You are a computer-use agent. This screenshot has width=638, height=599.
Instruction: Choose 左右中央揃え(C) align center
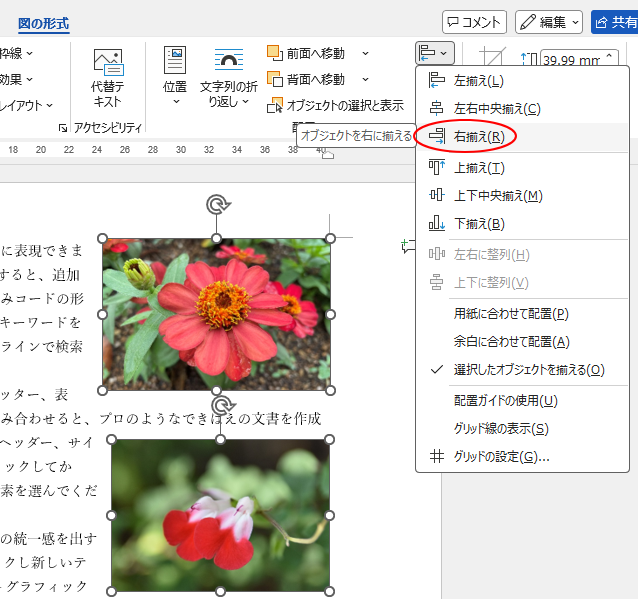point(522,109)
